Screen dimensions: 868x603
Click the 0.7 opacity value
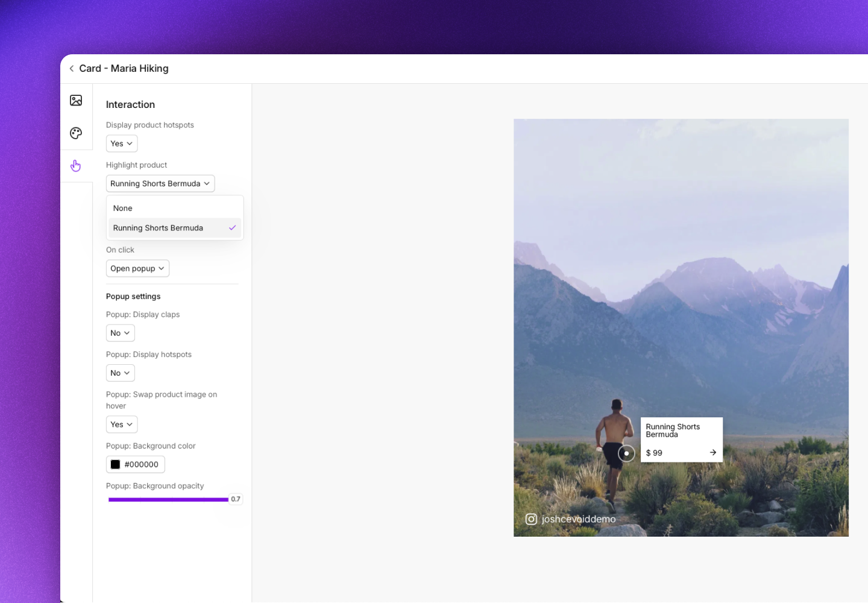point(236,499)
